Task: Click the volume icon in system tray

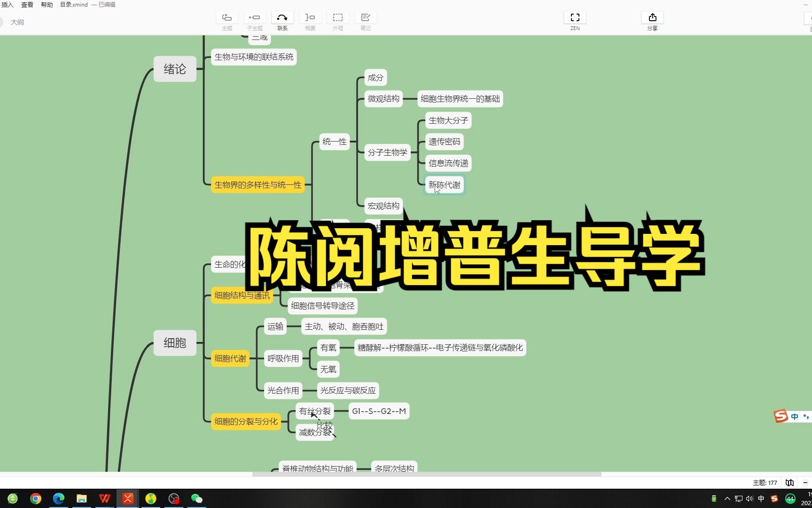Action: click(750, 499)
